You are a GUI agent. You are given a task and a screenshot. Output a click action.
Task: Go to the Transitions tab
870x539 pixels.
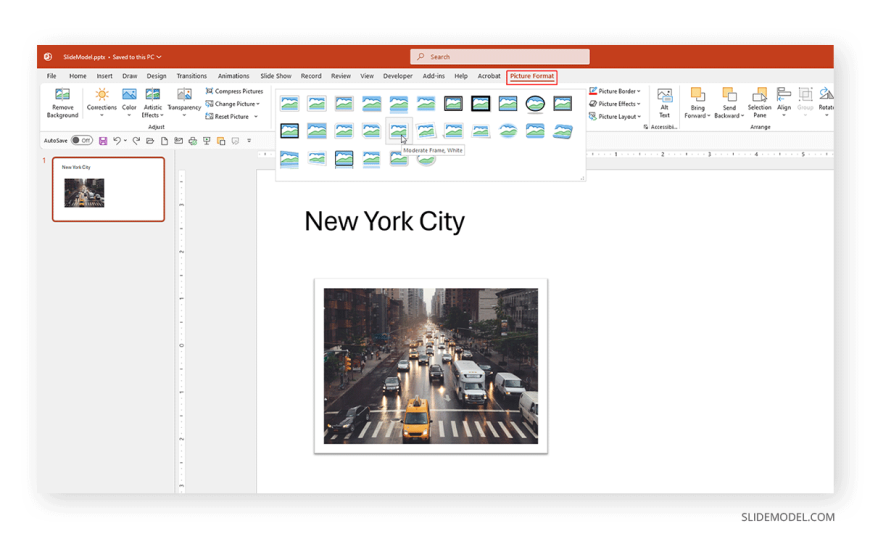[191, 76]
